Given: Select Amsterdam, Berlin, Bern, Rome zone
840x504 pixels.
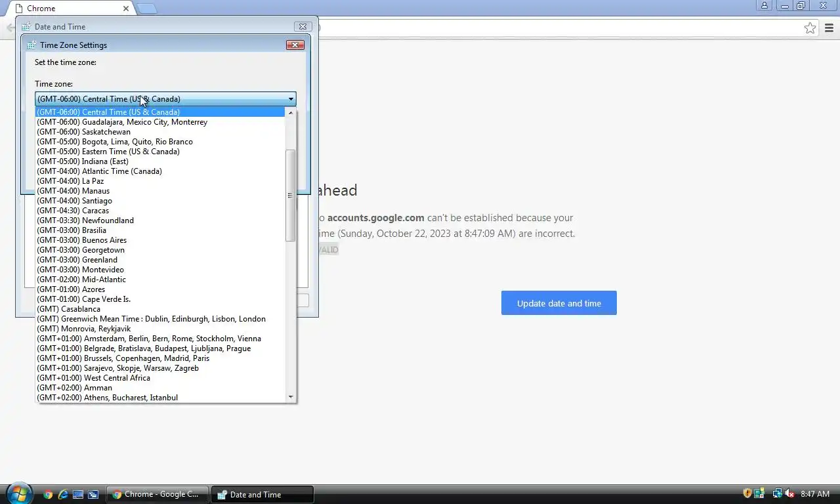Looking at the screenshot, I should coord(160,339).
